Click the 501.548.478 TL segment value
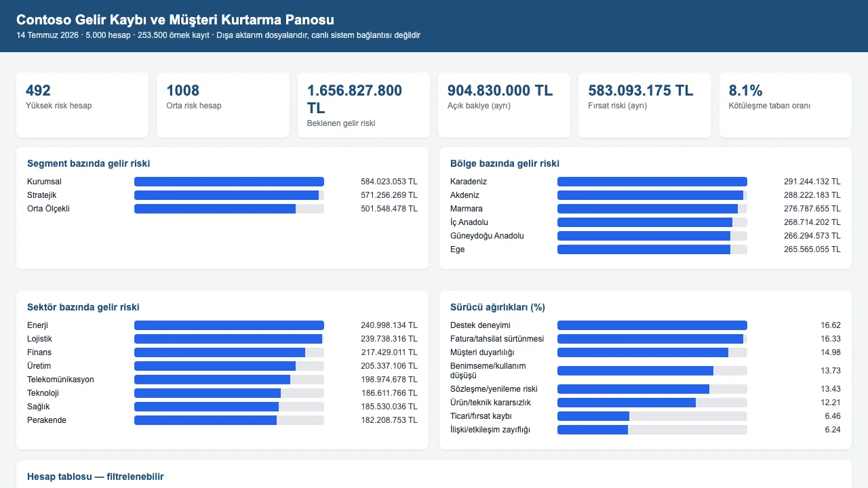Screen dimensions: 868x488 389,209
